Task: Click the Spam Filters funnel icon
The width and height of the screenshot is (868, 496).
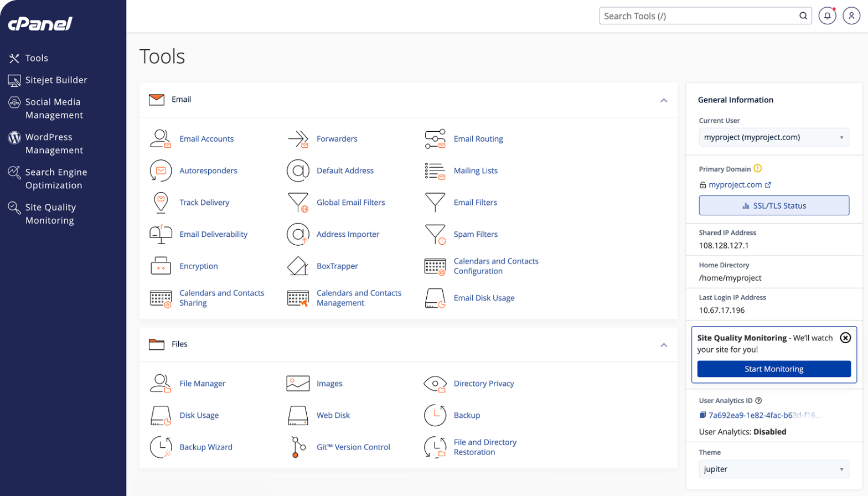Action: (x=435, y=234)
